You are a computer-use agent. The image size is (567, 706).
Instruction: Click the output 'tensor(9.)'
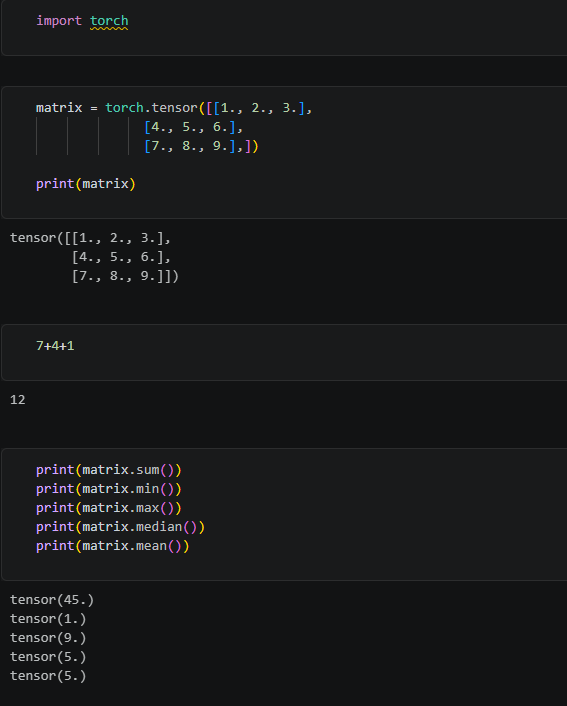point(48,638)
